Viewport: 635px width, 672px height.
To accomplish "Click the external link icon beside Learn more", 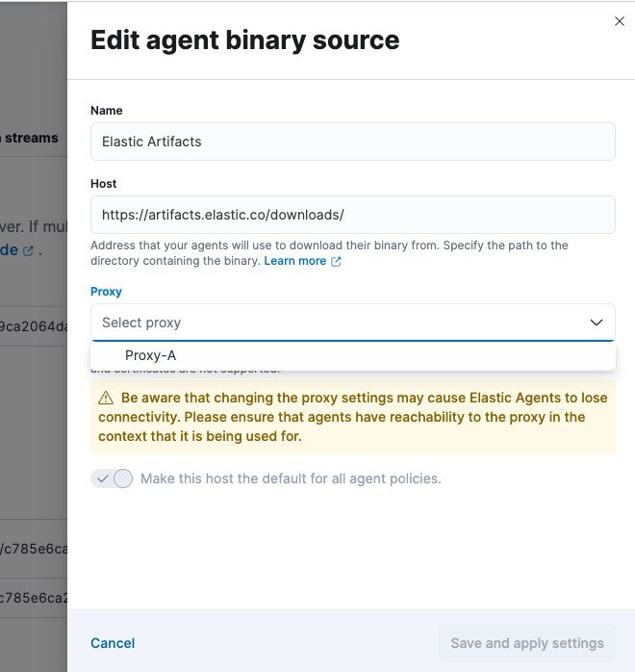I will (x=336, y=262).
